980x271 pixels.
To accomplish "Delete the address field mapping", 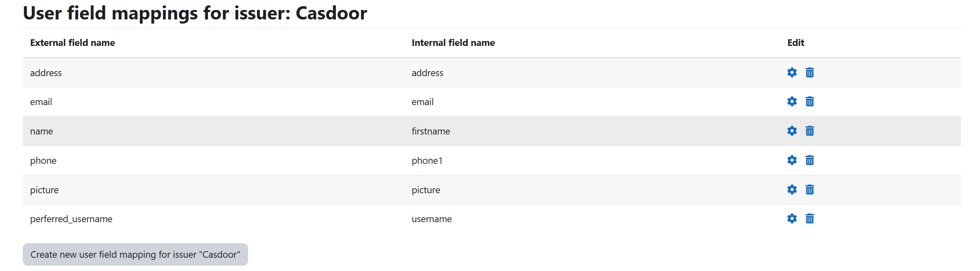I will (810, 72).
